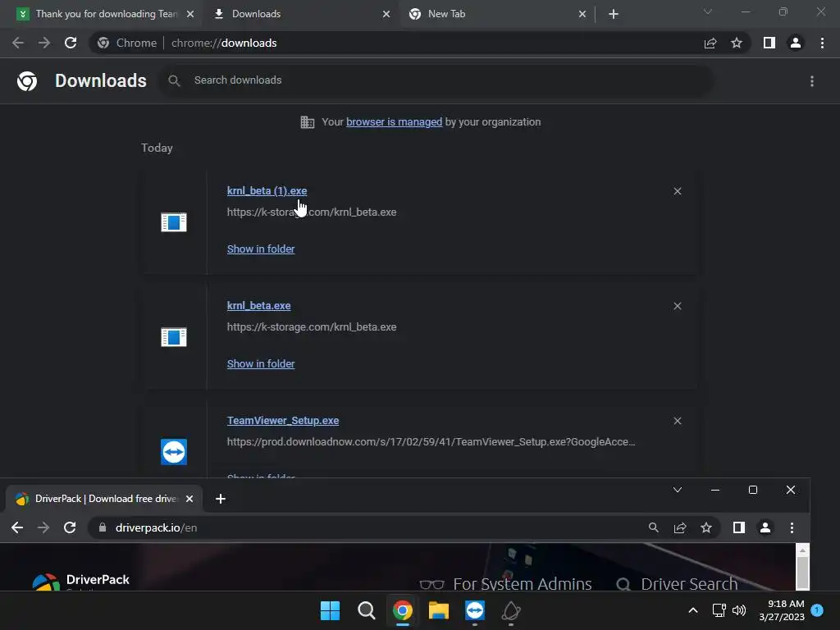Go back in the DriverPack window

pos(17,527)
